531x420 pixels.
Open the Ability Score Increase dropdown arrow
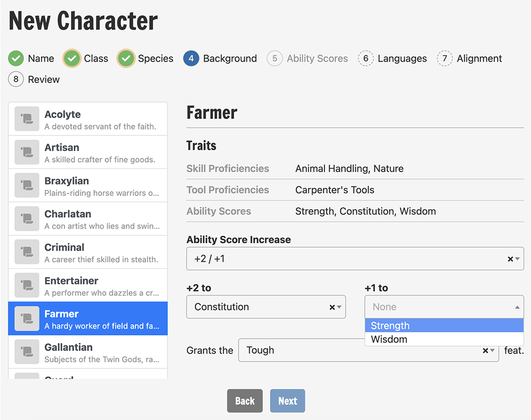pyautogui.click(x=517, y=259)
